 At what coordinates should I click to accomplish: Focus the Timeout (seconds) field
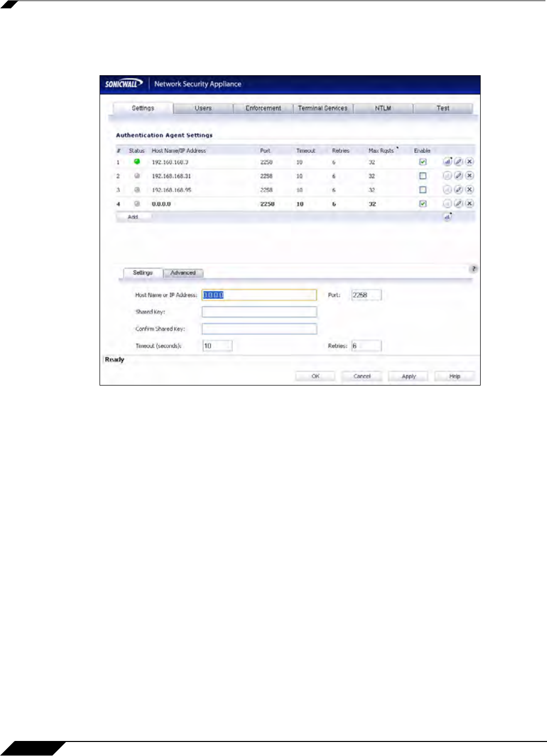[217, 346]
